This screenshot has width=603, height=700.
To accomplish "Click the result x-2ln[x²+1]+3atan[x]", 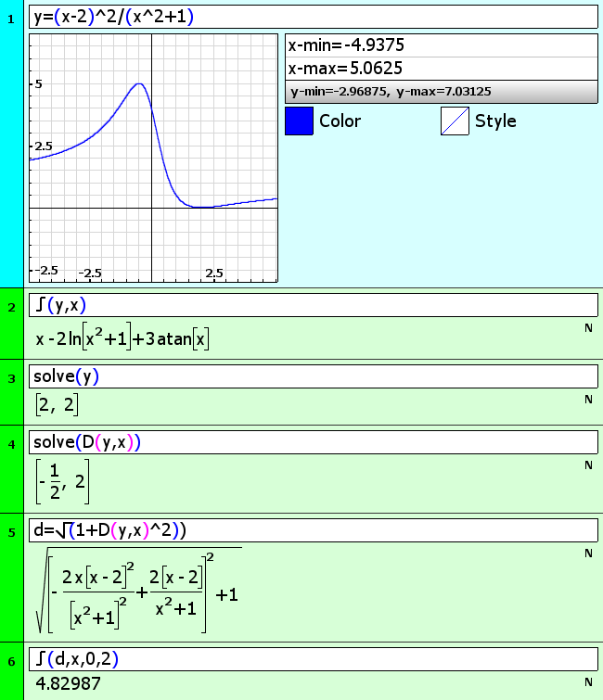I will pyautogui.click(x=123, y=339).
